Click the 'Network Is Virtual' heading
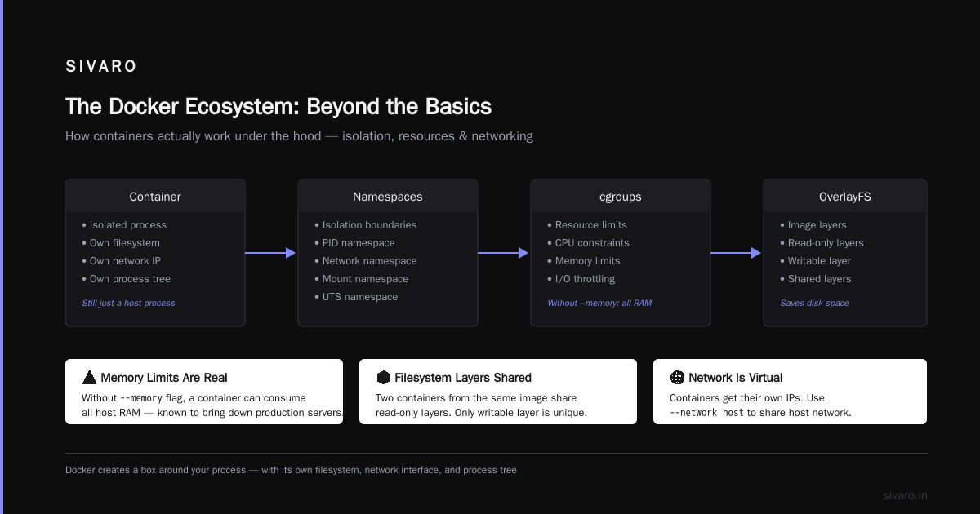This screenshot has height=514, width=980. point(736,378)
